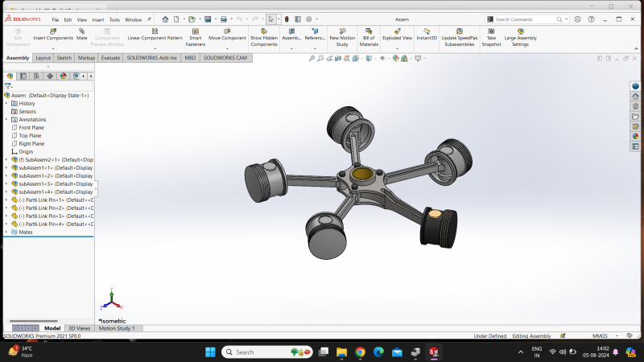
Task: Insert a Bill of Materials
Action: pos(369,37)
